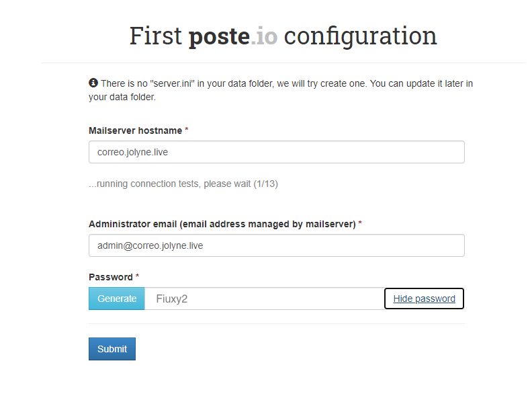Viewport: 532px width, 394px height.
Task: Submit the configuration form
Action: [112, 349]
